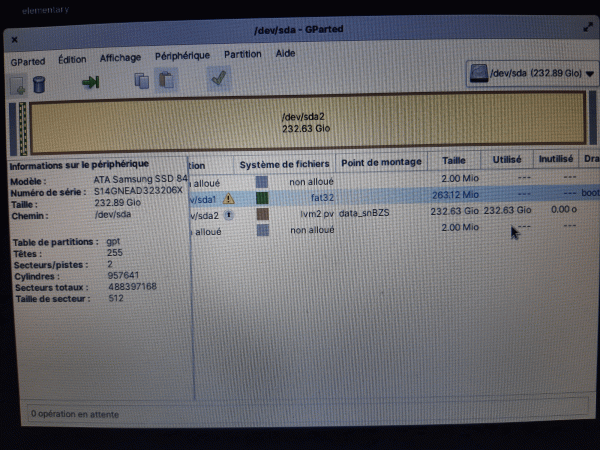Click the green Resize/Move arrow icon

[91, 83]
